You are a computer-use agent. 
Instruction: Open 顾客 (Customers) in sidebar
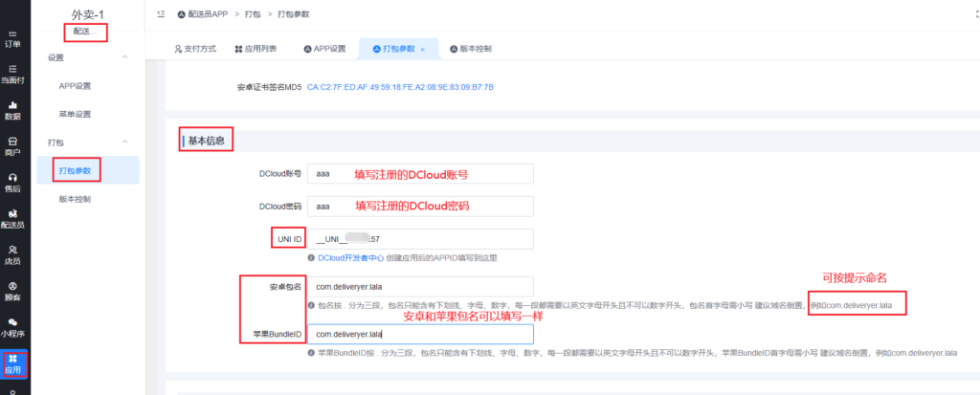click(12, 291)
